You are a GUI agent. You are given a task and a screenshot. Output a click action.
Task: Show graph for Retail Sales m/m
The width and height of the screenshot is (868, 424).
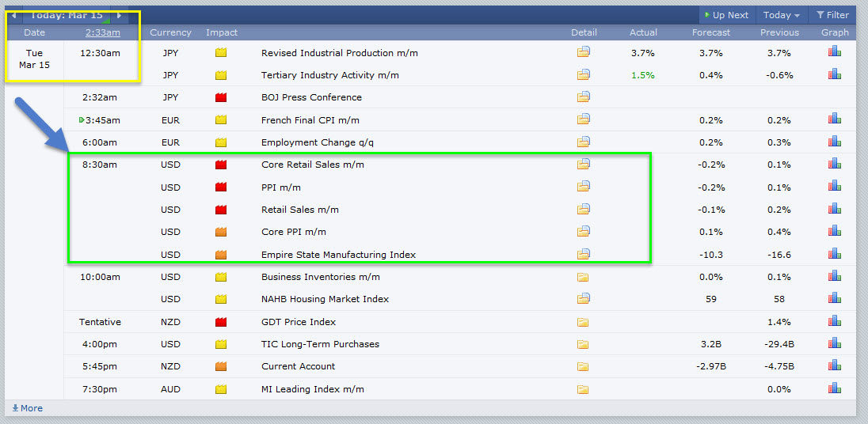[x=835, y=208]
